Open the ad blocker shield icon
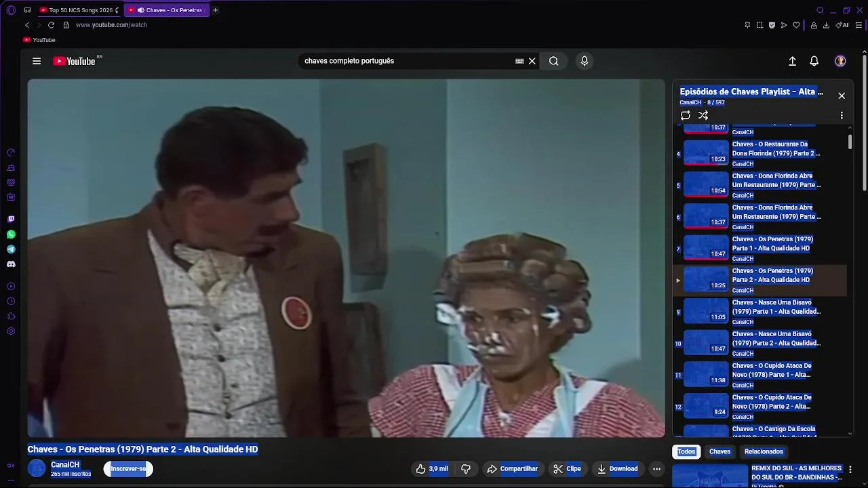 click(772, 25)
